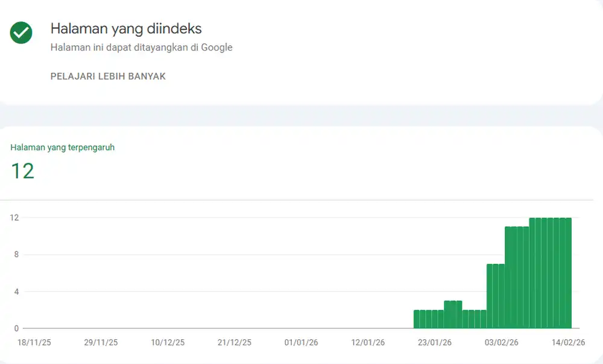This screenshot has width=603, height=364.
Task: Click the x-axis date 18/11/25
Action: (x=34, y=342)
